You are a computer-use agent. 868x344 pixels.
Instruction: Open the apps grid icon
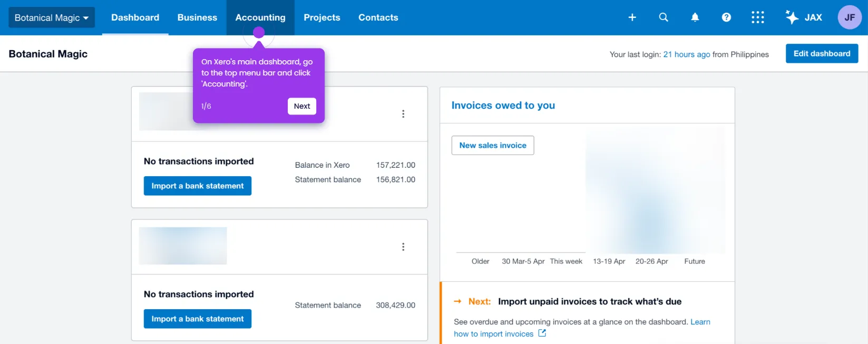(758, 17)
